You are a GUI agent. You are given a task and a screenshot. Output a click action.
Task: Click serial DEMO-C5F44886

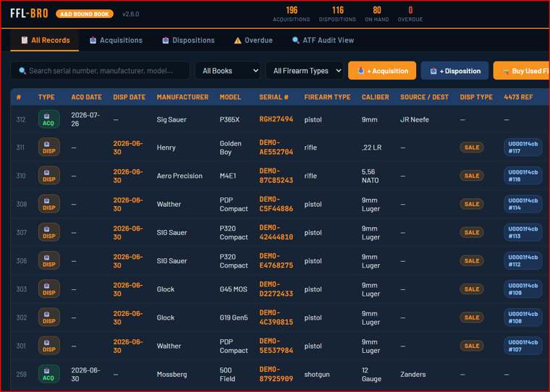click(276, 204)
